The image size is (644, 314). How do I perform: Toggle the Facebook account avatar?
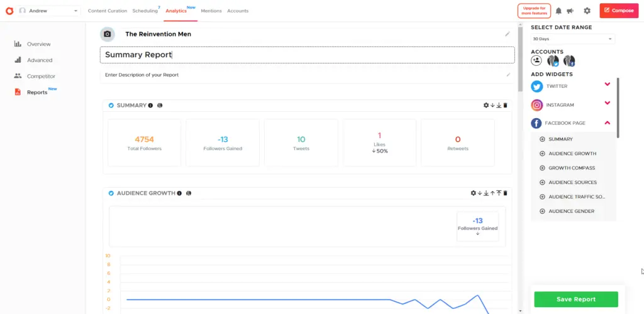click(569, 61)
